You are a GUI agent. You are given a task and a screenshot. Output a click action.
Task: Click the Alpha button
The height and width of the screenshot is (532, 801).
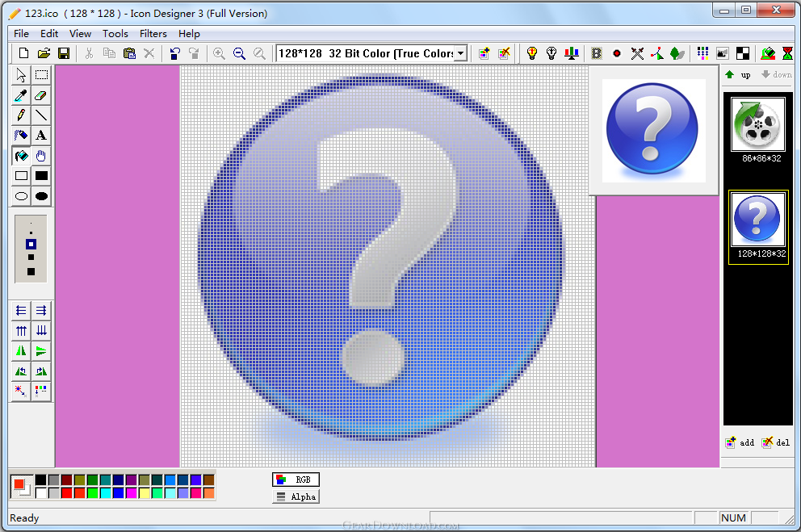(296, 496)
